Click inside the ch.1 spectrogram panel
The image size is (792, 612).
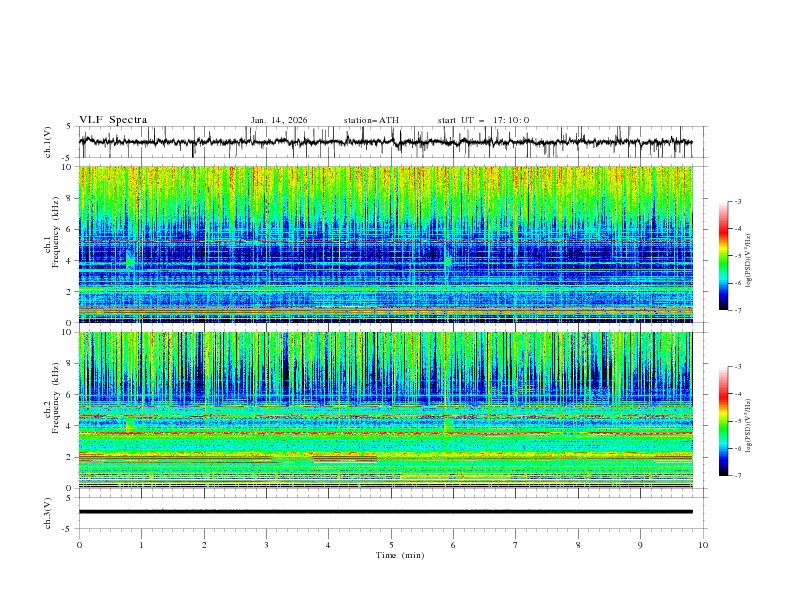point(385,244)
